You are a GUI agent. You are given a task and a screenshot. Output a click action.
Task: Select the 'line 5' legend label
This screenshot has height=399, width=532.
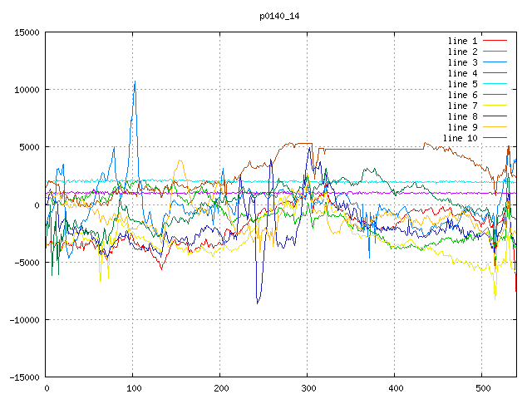tap(462, 84)
